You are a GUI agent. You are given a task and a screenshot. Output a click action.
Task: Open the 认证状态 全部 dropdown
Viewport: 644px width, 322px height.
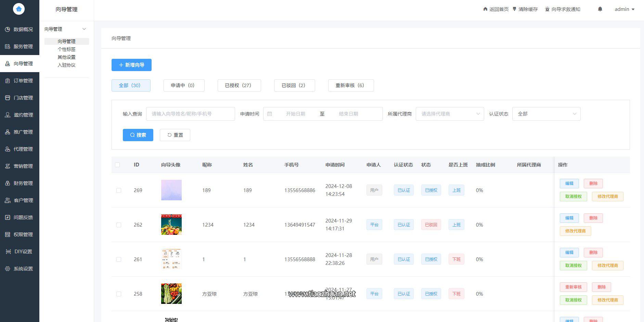tap(546, 114)
